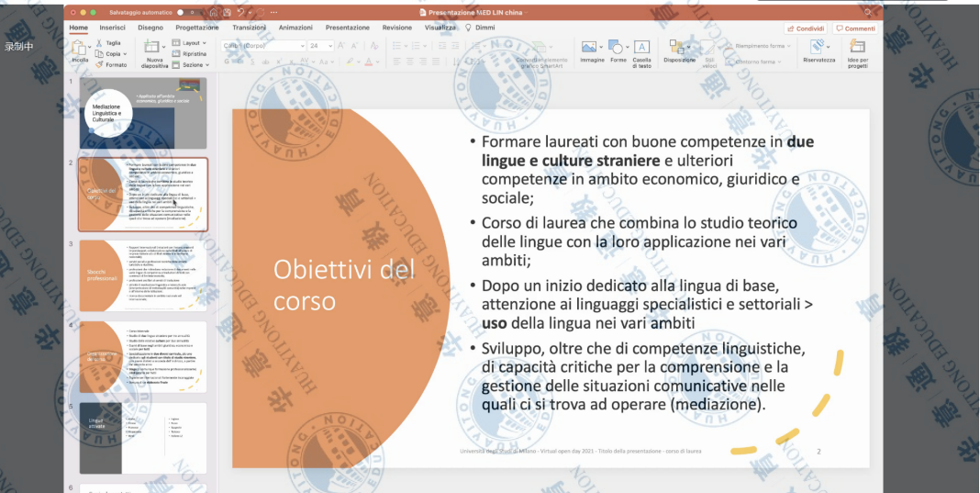Screen dimensions: 980x493
Task: Click the Immagine picture icon
Action: (x=588, y=47)
